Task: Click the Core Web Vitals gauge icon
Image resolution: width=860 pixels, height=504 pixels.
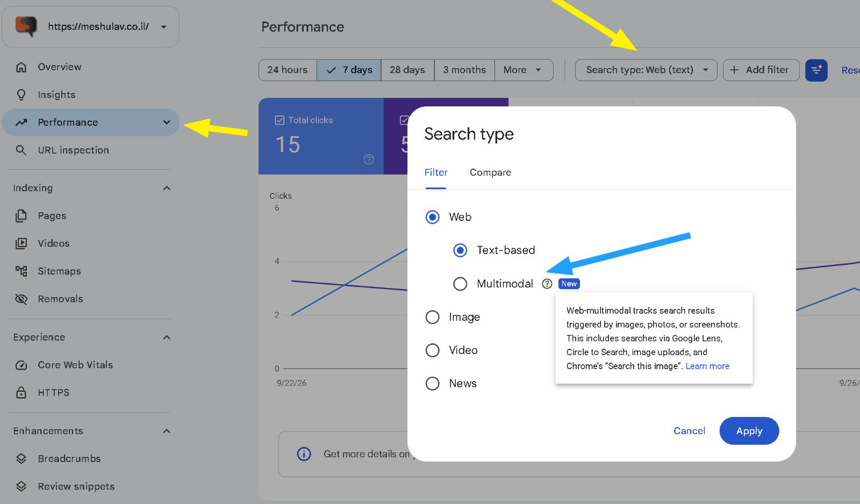Action: tap(21, 365)
